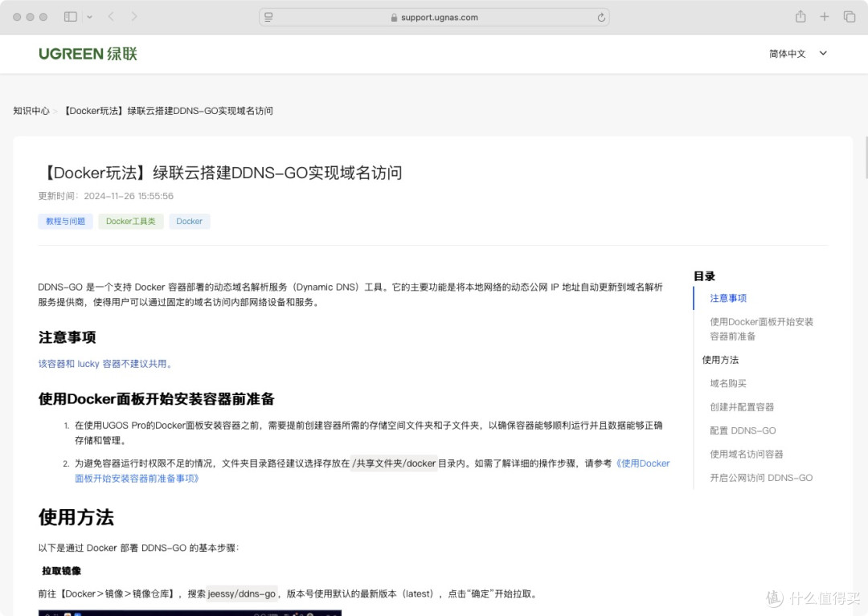Select the Docker工具类 tag
The image size is (868, 616).
coord(131,221)
